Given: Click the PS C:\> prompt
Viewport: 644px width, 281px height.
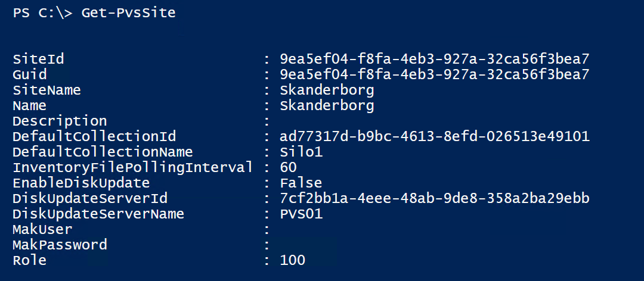Looking at the screenshot, I should (43, 13).
